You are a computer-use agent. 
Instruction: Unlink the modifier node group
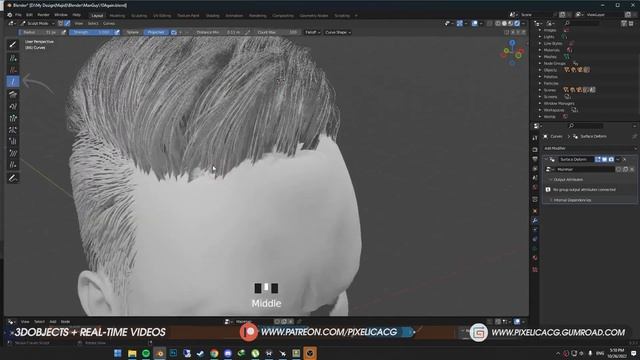click(x=632, y=169)
